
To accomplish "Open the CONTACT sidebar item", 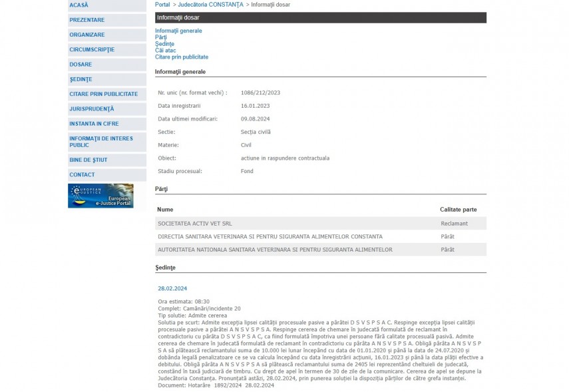I will click(82, 174).
